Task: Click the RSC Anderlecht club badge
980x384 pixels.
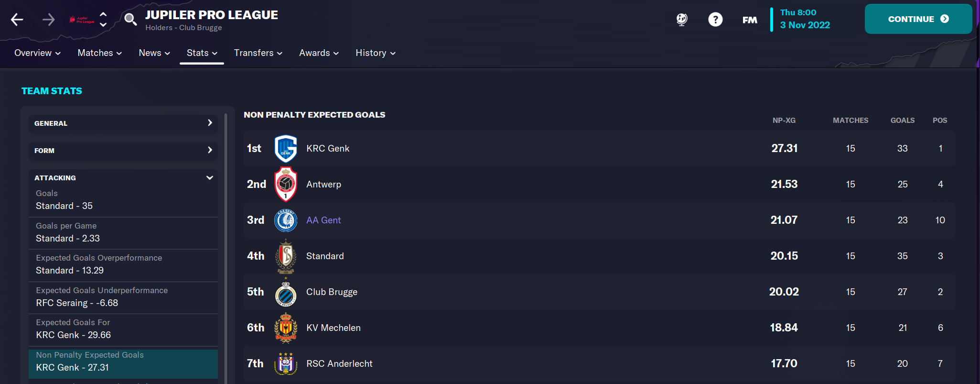Action: (286, 363)
